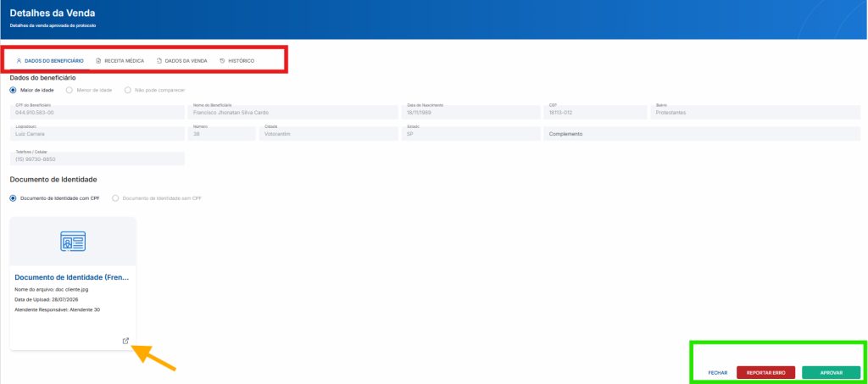Click the CPF do Beneficiário field
Viewport: 868px width, 384px height.
point(97,113)
